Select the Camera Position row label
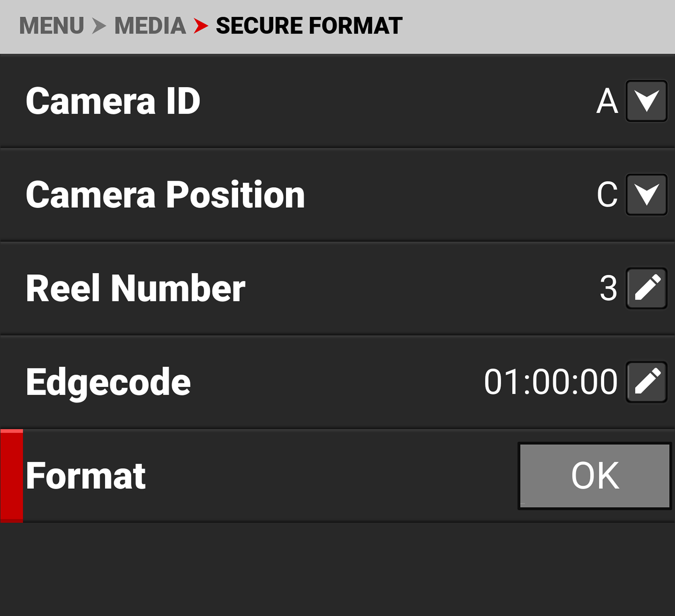 pos(165,195)
